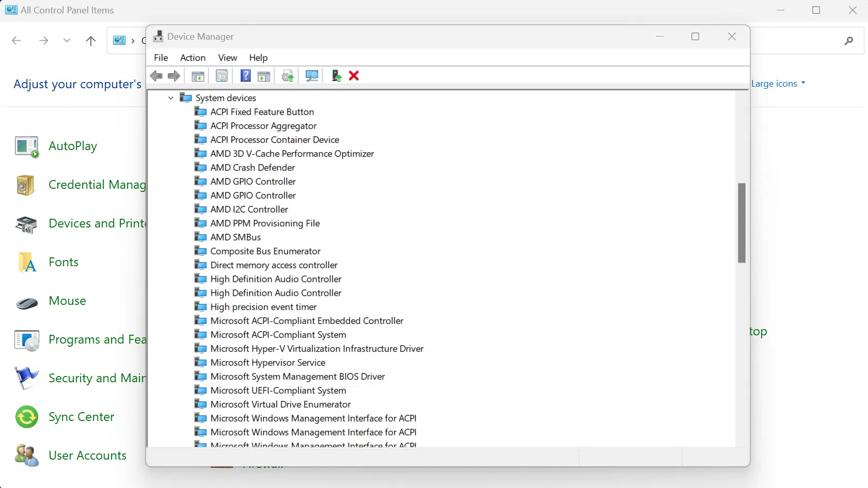Collapse the System devices tree node

click(170, 97)
